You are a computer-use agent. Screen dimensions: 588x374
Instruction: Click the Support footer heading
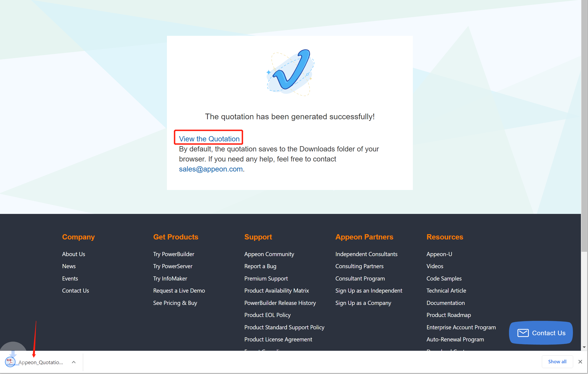tap(258, 237)
